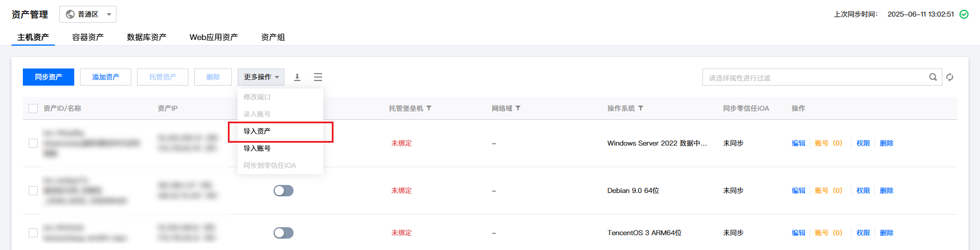
Task: Select all assets via header checkbox
Action: coord(33,108)
